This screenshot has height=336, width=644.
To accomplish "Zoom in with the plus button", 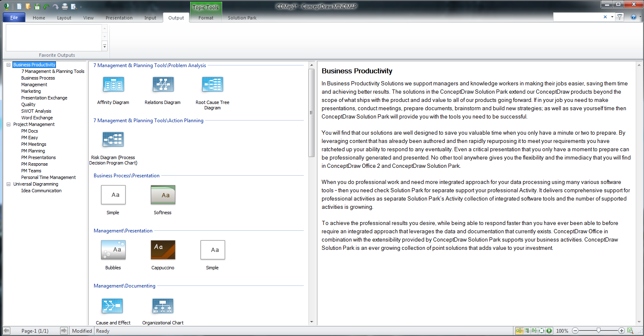I will click(x=621, y=331).
